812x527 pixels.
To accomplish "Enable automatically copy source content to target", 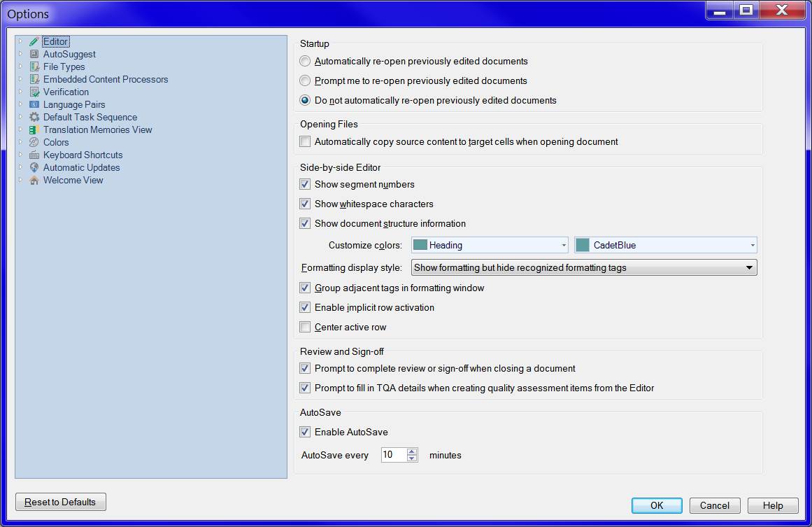I will point(305,141).
